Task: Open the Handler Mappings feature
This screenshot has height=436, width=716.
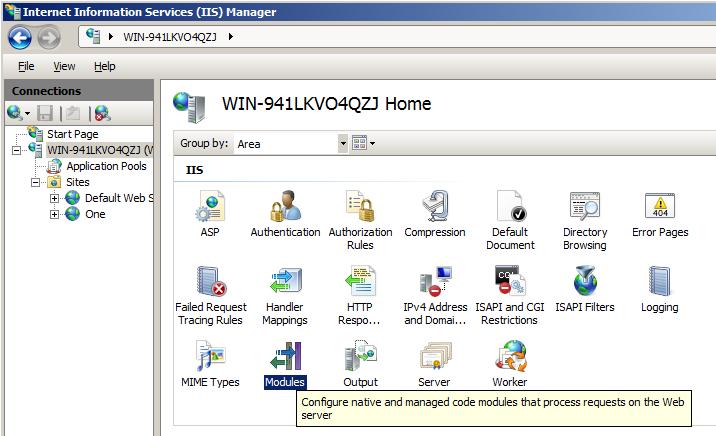Action: [285, 295]
